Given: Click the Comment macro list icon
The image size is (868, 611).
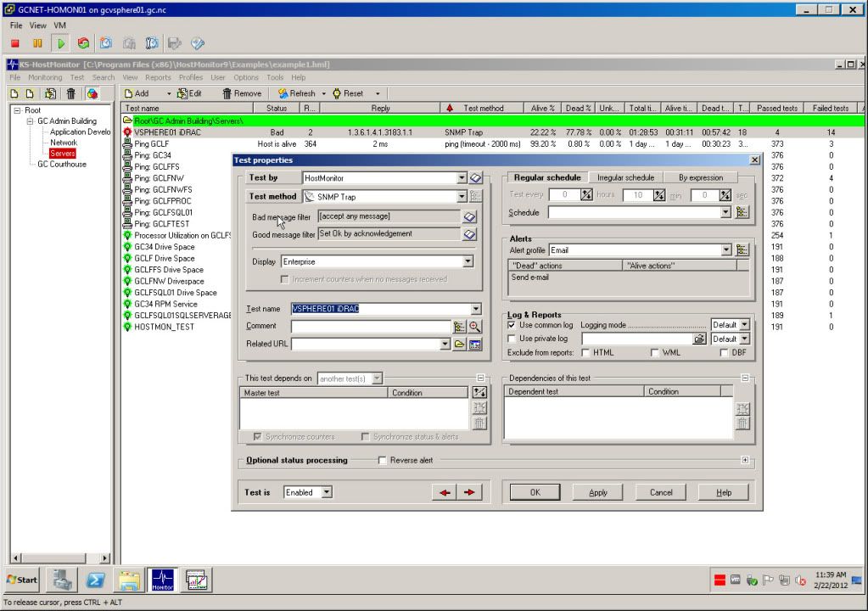Looking at the screenshot, I should click(x=459, y=327).
